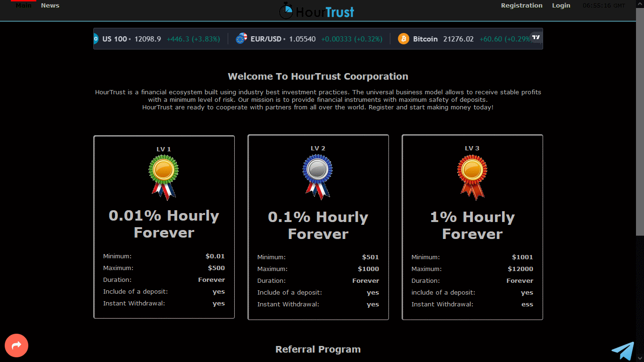644x362 pixels.
Task: Click the 06:55:16 GMT clock
Action: (x=604, y=6)
